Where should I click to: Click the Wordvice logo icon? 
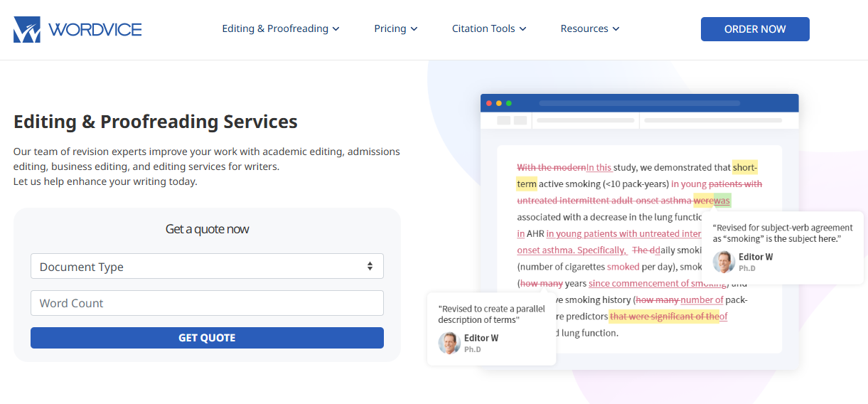[x=27, y=29]
